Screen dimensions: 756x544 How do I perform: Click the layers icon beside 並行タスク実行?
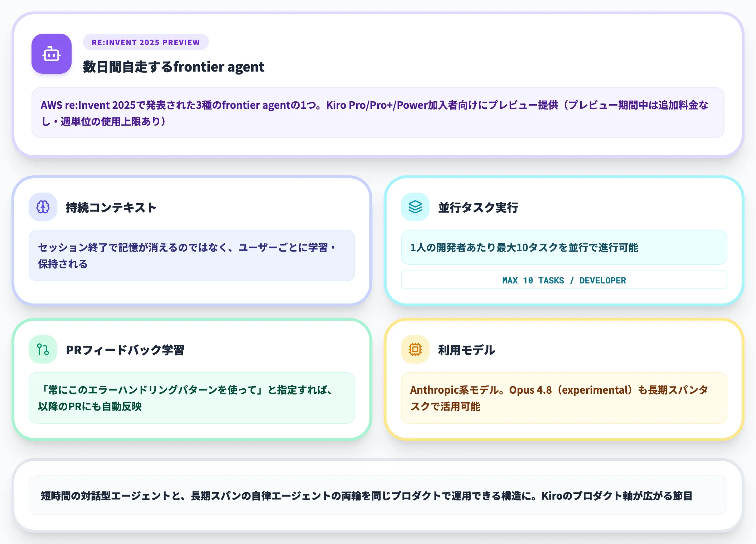(415, 207)
